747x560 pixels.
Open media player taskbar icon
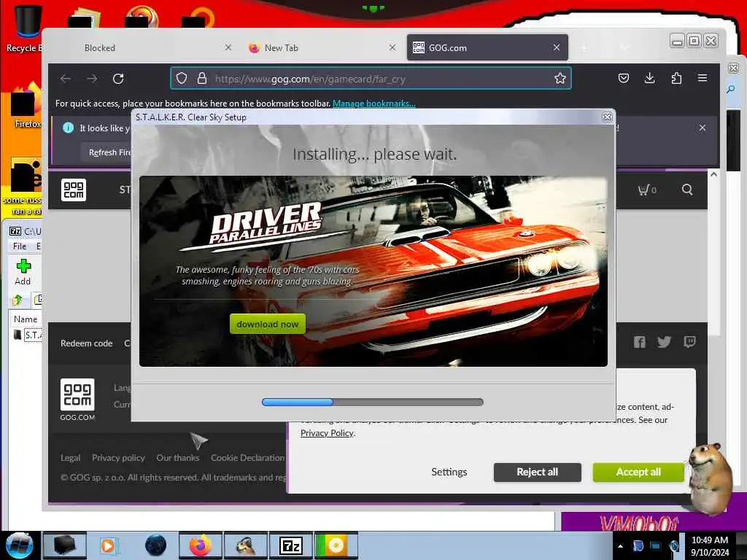coord(109,545)
